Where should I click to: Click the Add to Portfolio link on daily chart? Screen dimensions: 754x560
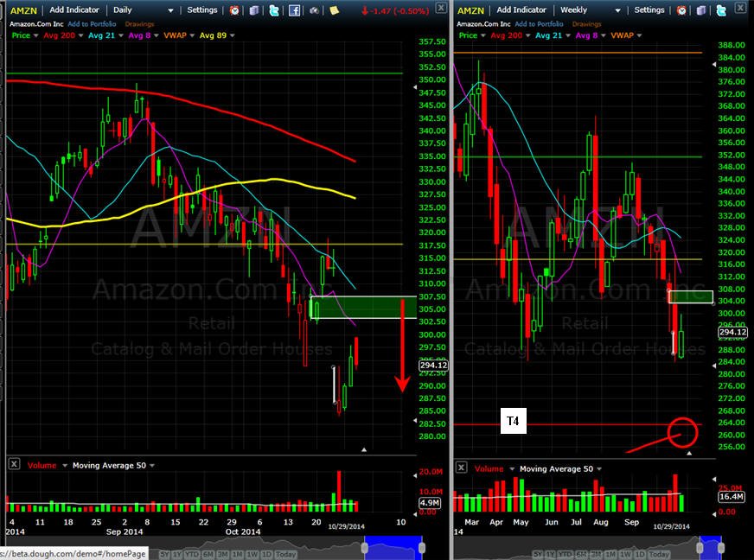(x=92, y=24)
